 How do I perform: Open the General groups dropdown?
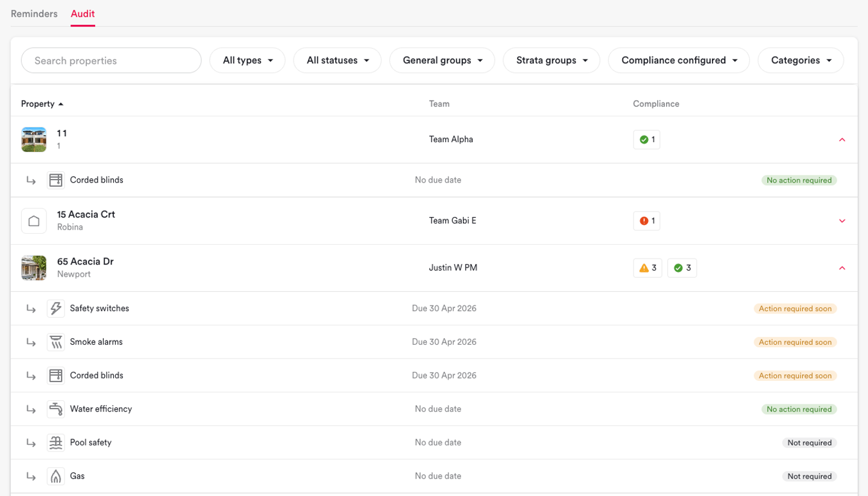point(442,60)
